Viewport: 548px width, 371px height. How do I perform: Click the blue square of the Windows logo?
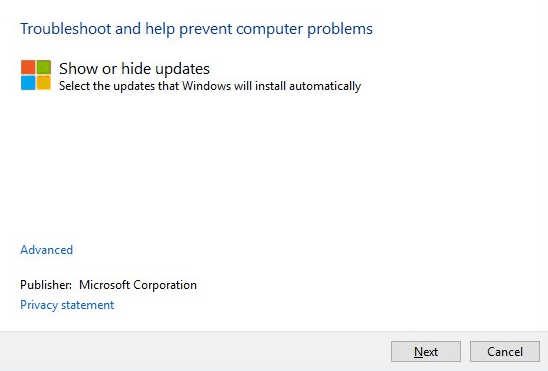click(28, 83)
